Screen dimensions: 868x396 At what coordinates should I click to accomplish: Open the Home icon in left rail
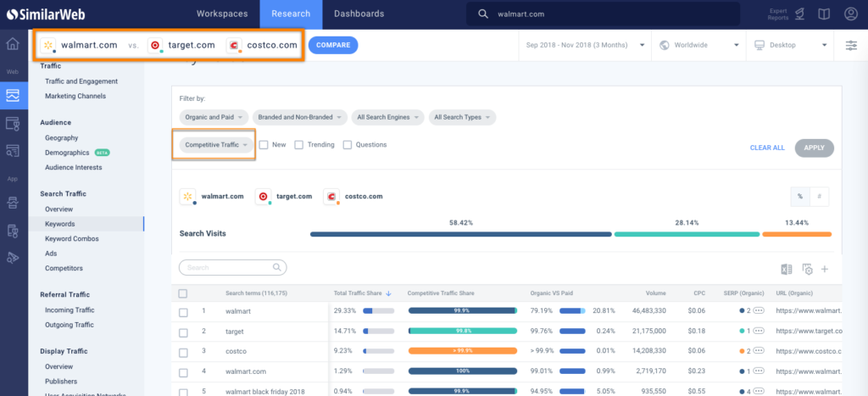pos(14,44)
